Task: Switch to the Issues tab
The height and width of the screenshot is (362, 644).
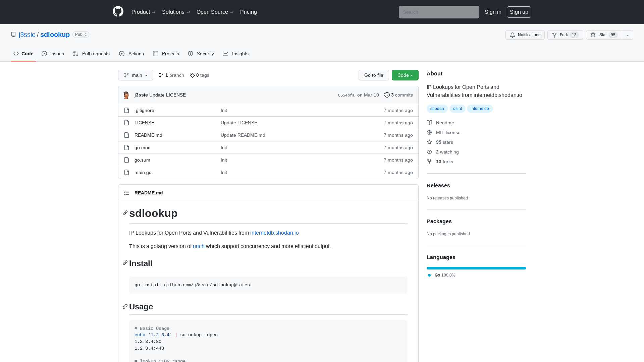Action: tap(53, 54)
